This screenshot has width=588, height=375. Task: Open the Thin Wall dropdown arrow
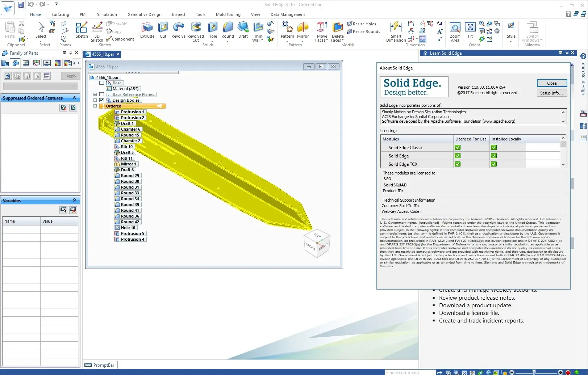coord(262,40)
